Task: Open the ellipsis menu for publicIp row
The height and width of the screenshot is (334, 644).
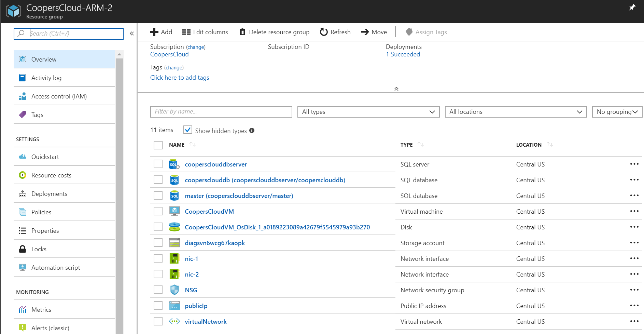Action: pos(634,306)
